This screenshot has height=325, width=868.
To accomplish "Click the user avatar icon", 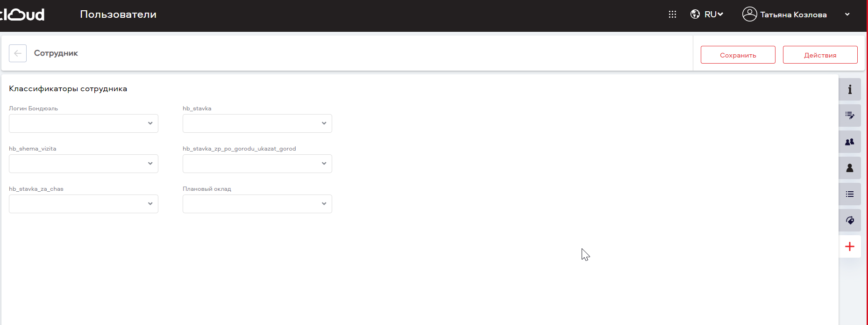I will click(749, 14).
